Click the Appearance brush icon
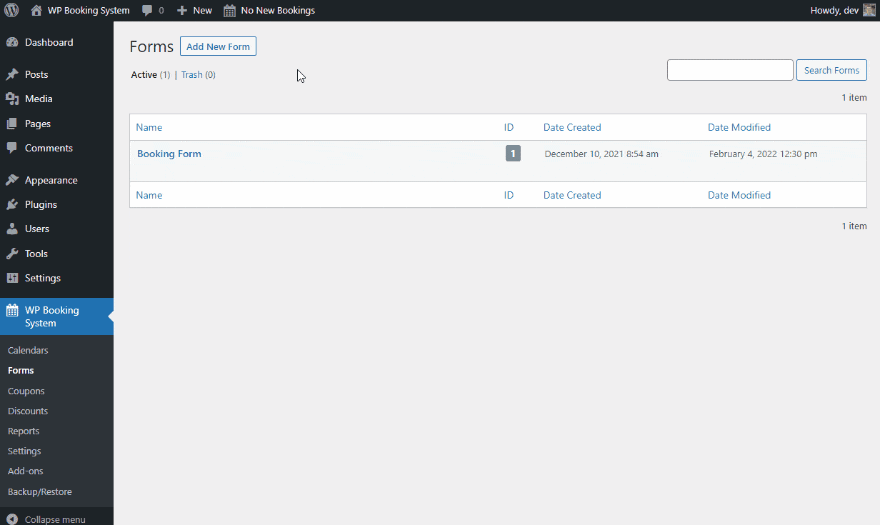 point(12,180)
